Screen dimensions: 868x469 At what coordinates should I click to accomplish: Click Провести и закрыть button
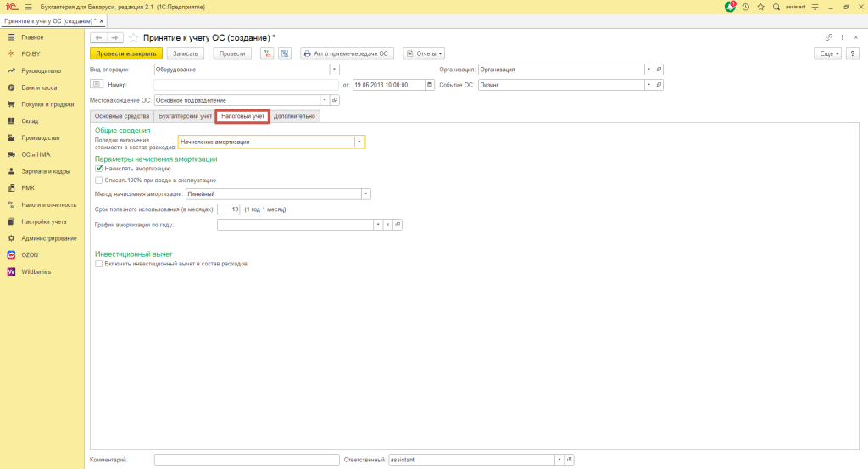pos(126,53)
